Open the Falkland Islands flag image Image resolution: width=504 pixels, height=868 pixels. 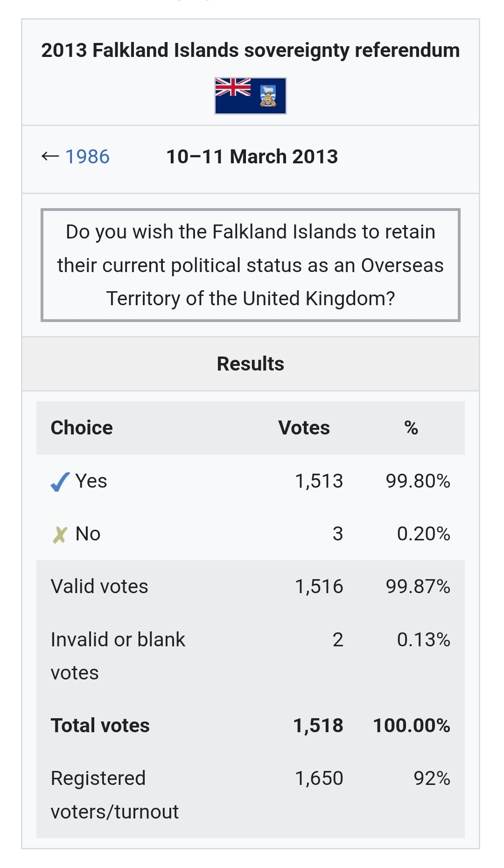[x=251, y=96]
